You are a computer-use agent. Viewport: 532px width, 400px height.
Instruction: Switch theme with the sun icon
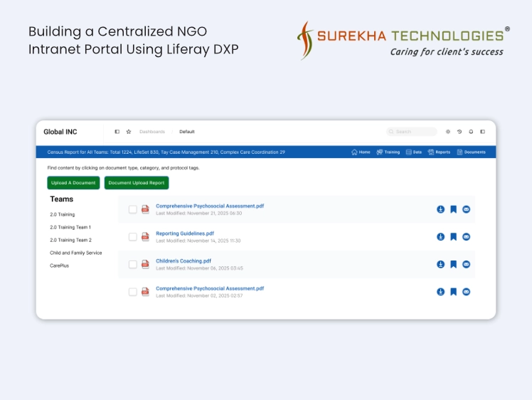click(x=448, y=132)
